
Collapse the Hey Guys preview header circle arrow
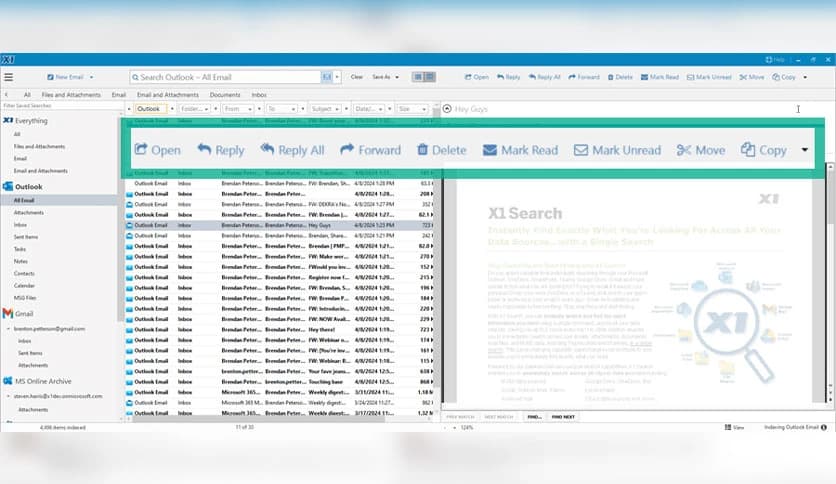tap(447, 109)
